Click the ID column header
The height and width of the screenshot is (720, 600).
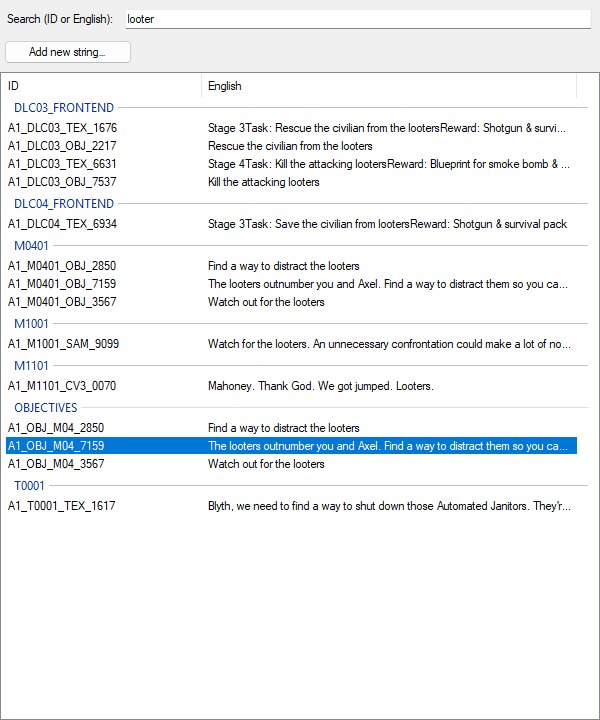(x=101, y=86)
